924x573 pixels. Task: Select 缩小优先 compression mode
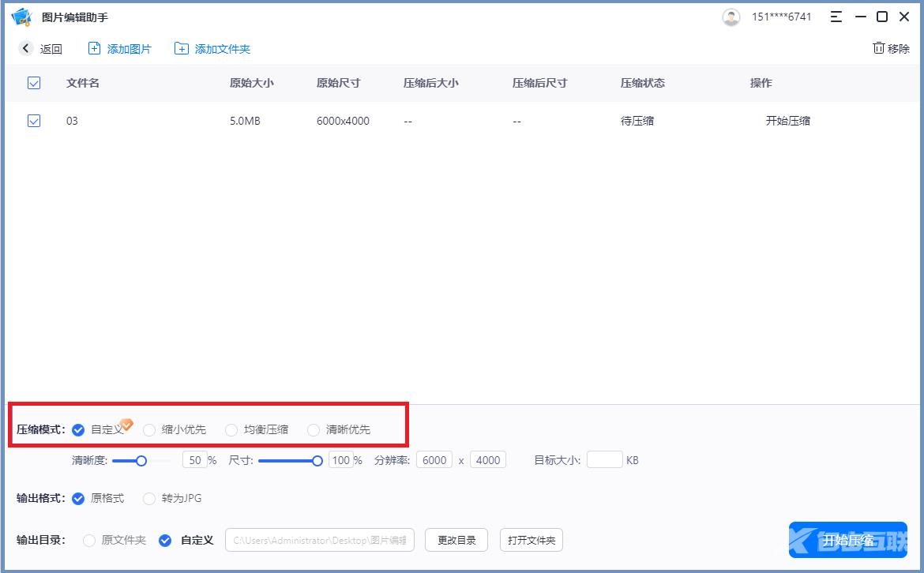pos(149,430)
